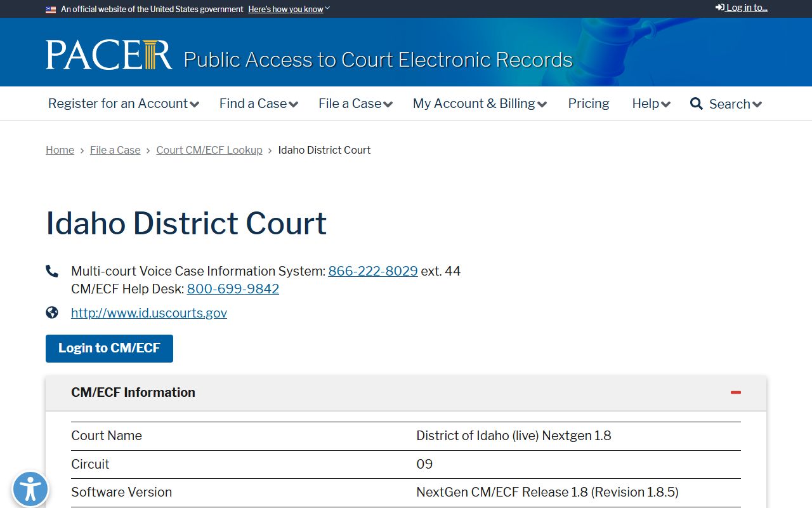This screenshot has width=812, height=508.
Task: Click help desk number 800-699-9842
Action: (233, 289)
